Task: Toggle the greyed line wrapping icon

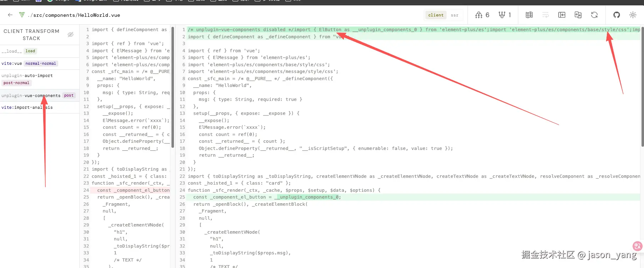Action: pyautogui.click(x=545, y=15)
